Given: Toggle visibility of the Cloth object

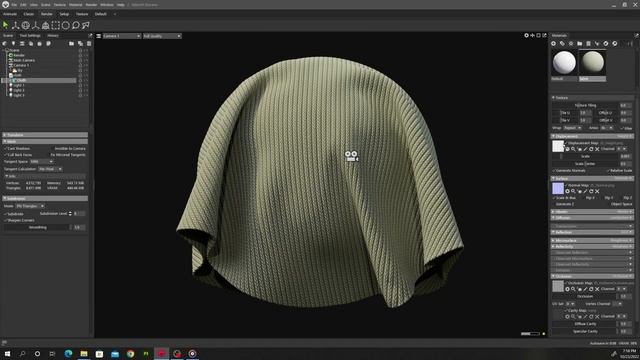Looking at the screenshot, I should tap(80, 80).
